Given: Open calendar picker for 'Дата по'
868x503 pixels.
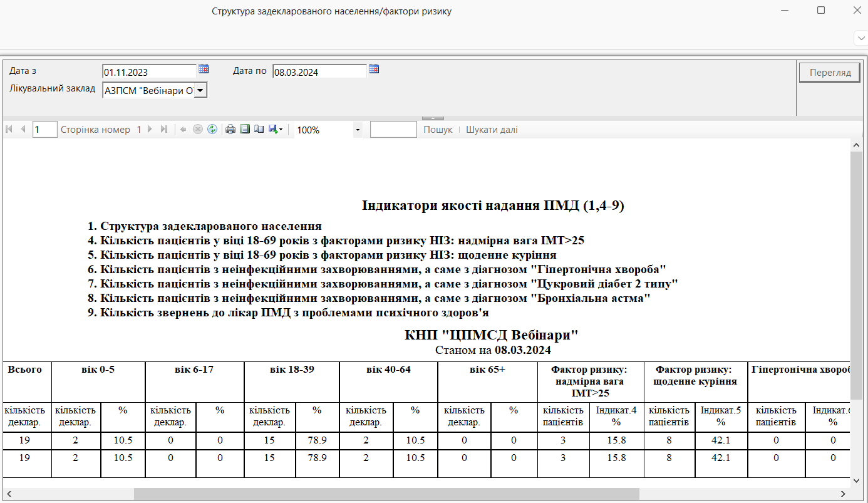Looking at the screenshot, I should (x=374, y=69).
